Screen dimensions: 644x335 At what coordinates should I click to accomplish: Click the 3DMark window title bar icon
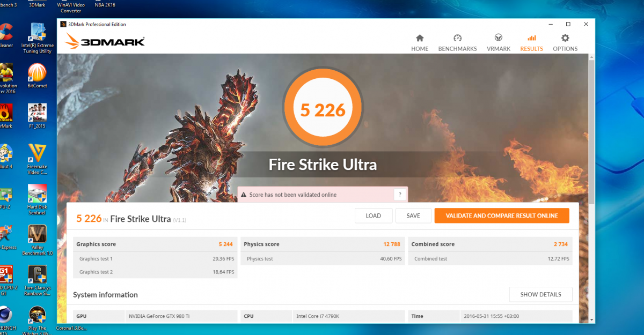[x=63, y=24]
